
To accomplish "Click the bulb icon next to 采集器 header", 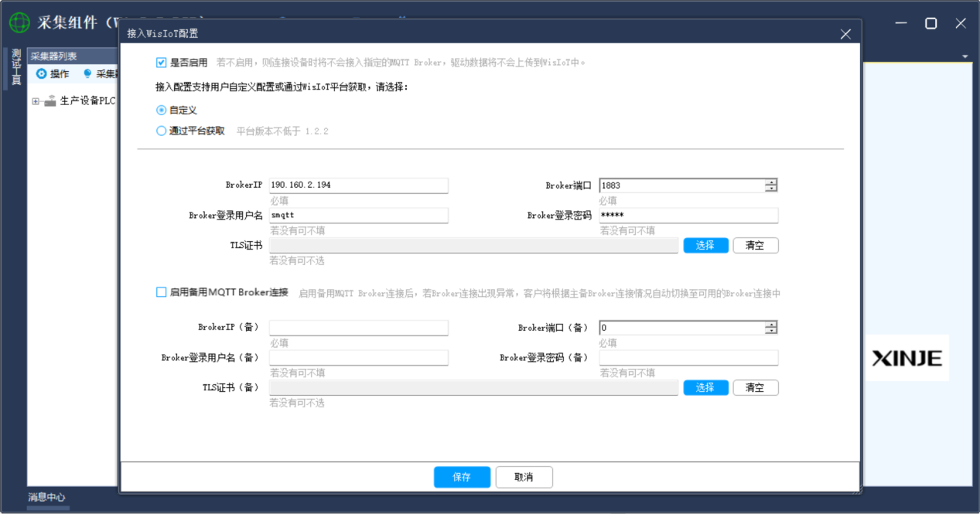I will pyautogui.click(x=87, y=73).
